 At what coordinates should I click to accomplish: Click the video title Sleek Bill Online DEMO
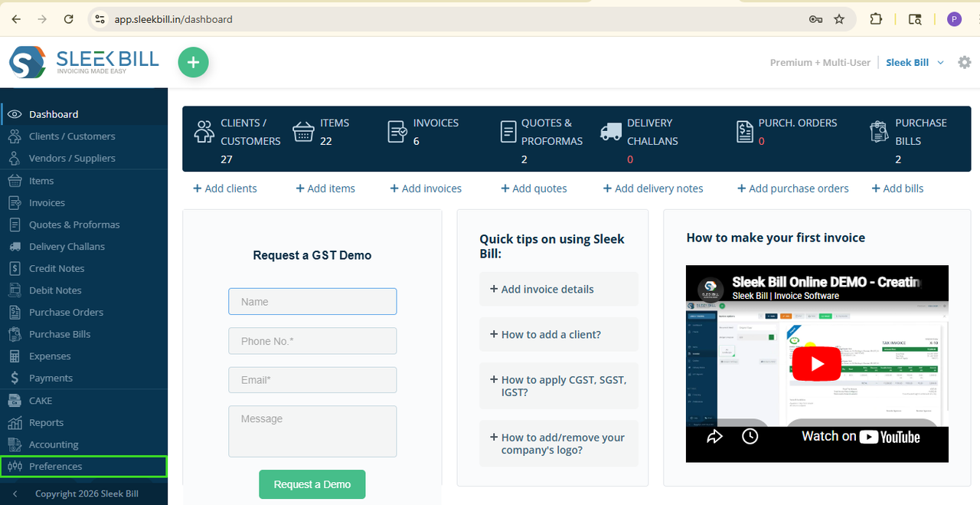coord(825,282)
